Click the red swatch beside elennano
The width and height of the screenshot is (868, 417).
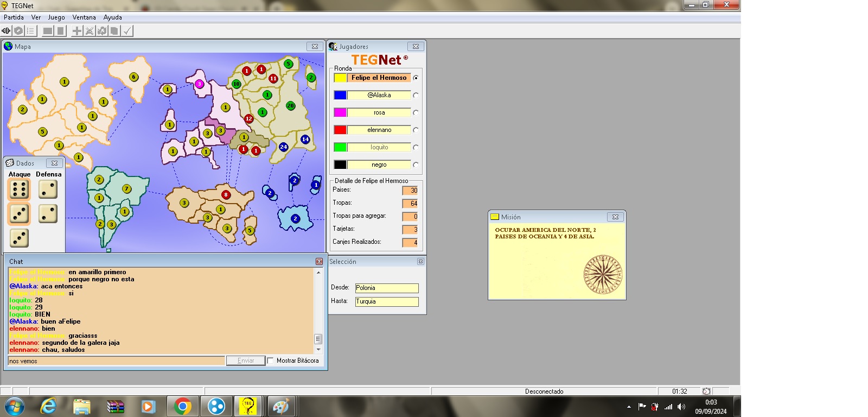click(340, 130)
